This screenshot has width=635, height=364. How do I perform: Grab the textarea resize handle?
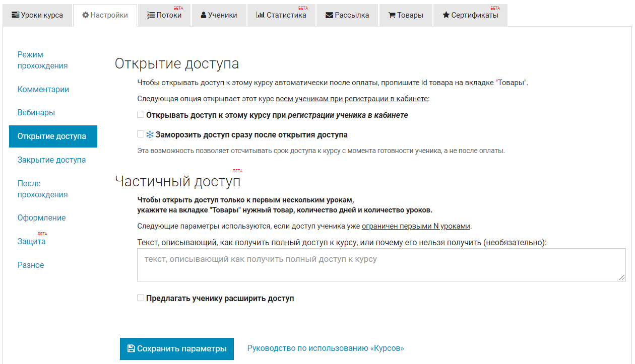[622, 277]
